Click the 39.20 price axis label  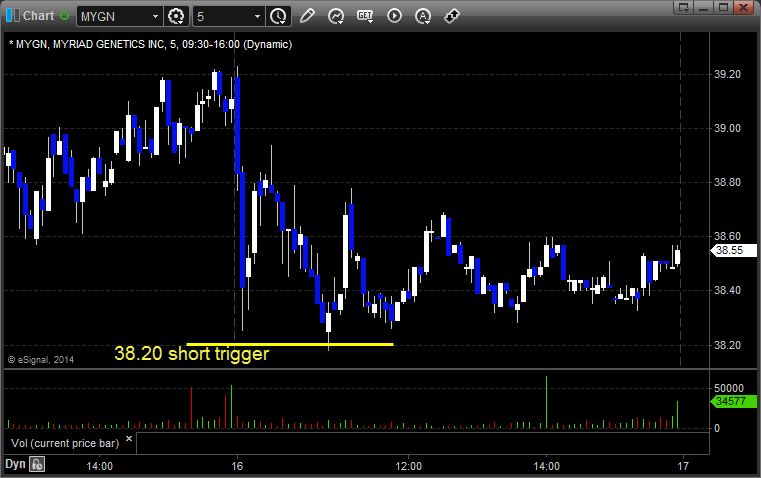coord(727,74)
